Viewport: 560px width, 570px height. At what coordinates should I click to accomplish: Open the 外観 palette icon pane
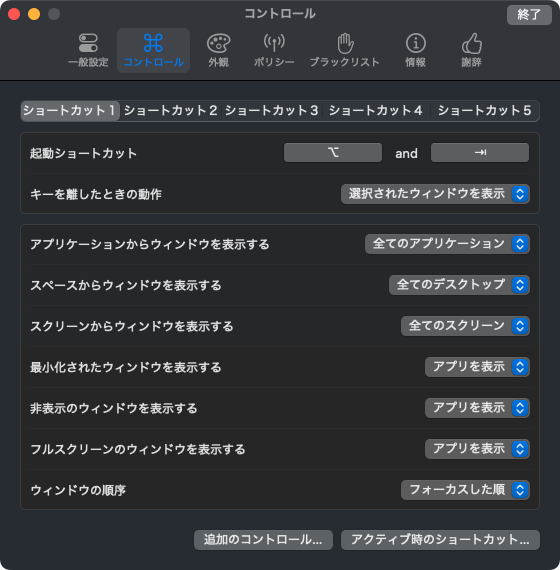click(x=218, y=50)
